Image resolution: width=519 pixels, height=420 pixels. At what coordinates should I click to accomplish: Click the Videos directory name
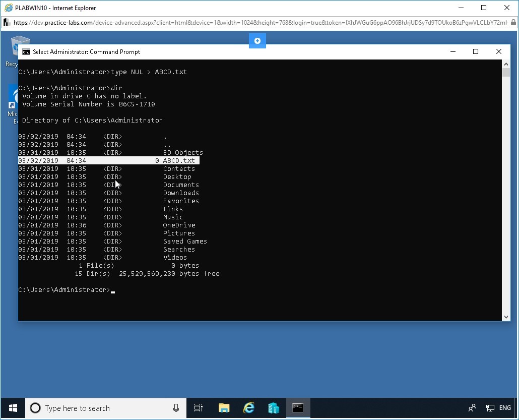coord(175,257)
